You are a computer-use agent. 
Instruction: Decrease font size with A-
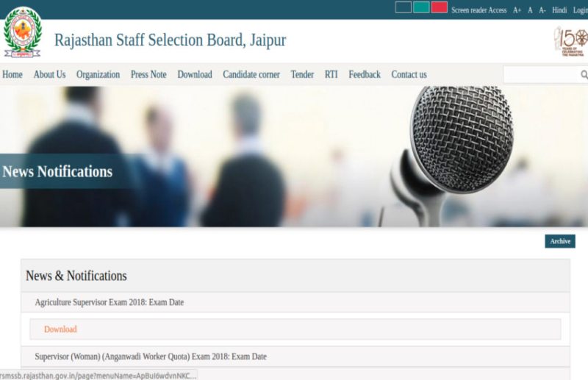pyautogui.click(x=542, y=10)
